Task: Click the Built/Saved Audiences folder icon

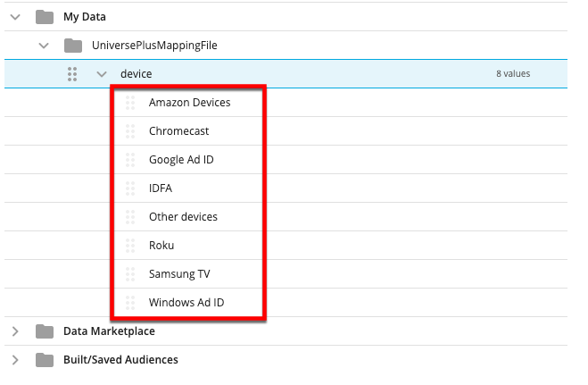Action: click(x=45, y=360)
